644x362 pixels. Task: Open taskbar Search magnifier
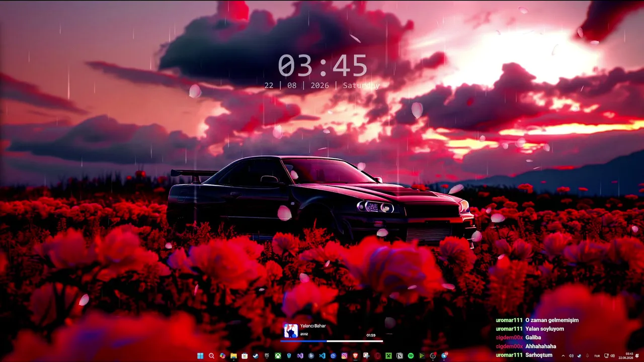coord(211,356)
